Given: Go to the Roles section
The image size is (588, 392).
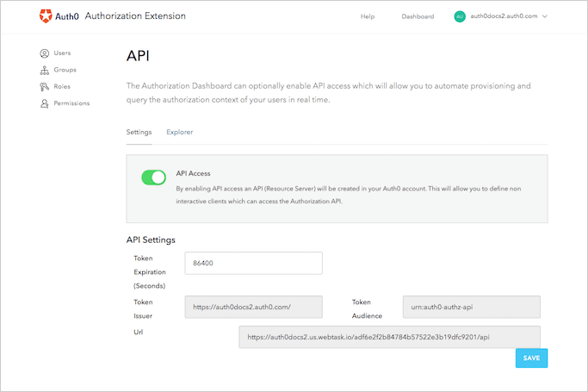Looking at the screenshot, I should [62, 86].
